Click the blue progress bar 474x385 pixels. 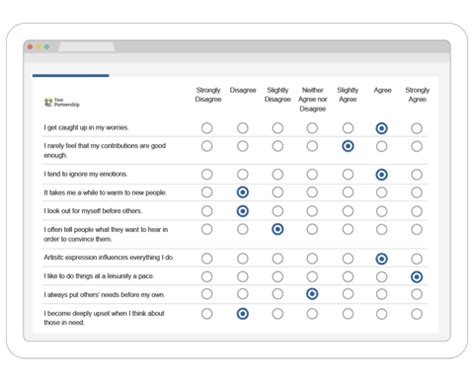(x=71, y=76)
